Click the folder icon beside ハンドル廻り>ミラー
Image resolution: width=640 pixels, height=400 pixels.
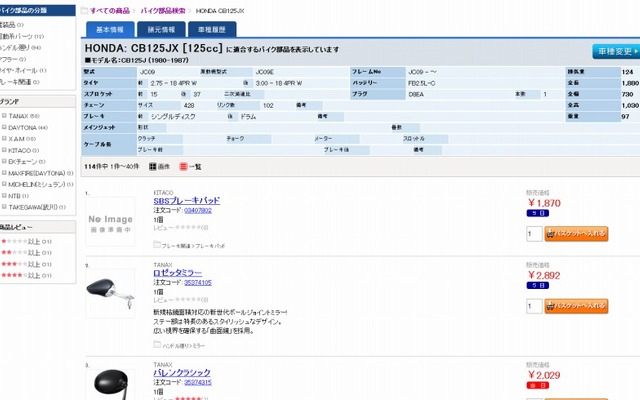coord(157,344)
